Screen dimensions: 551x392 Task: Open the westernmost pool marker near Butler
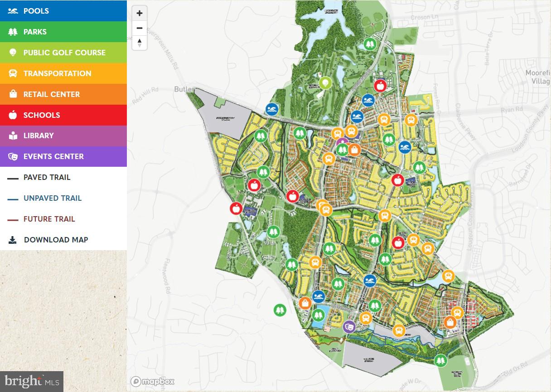click(x=272, y=110)
